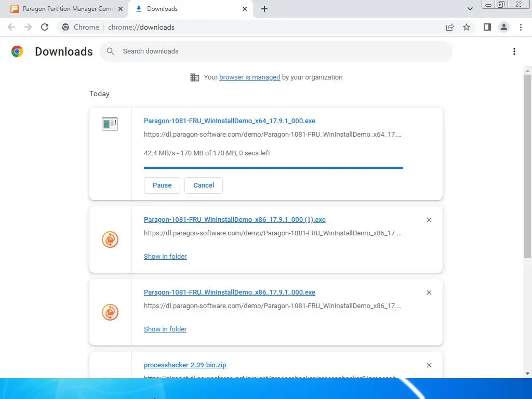This screenshot has height=399, width=532.
Task: Share this page with the share icon
Action: pos(450,27)
